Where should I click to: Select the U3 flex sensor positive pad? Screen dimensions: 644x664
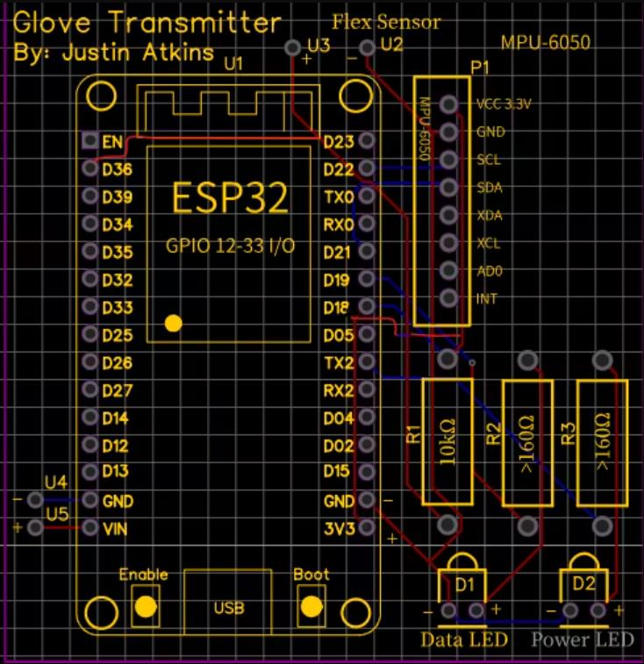(292, 47)
